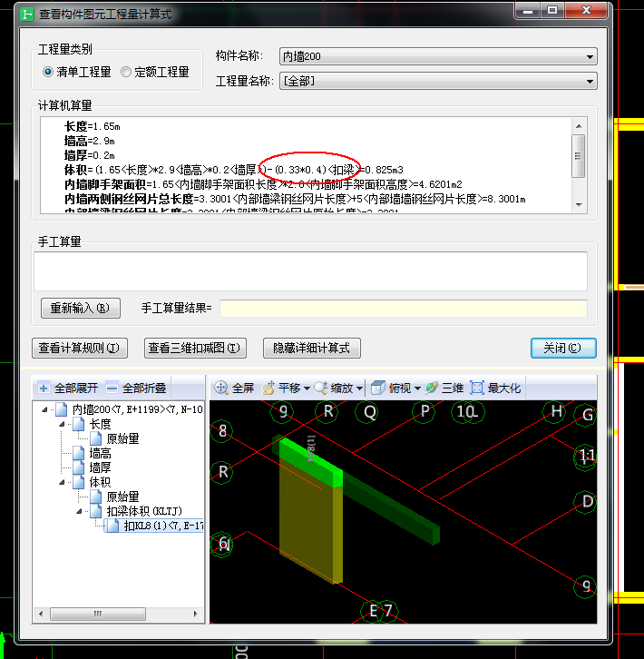Click tree panel scroll right arrow
This screenshot has height=659, width=644.
click(196, 614)
